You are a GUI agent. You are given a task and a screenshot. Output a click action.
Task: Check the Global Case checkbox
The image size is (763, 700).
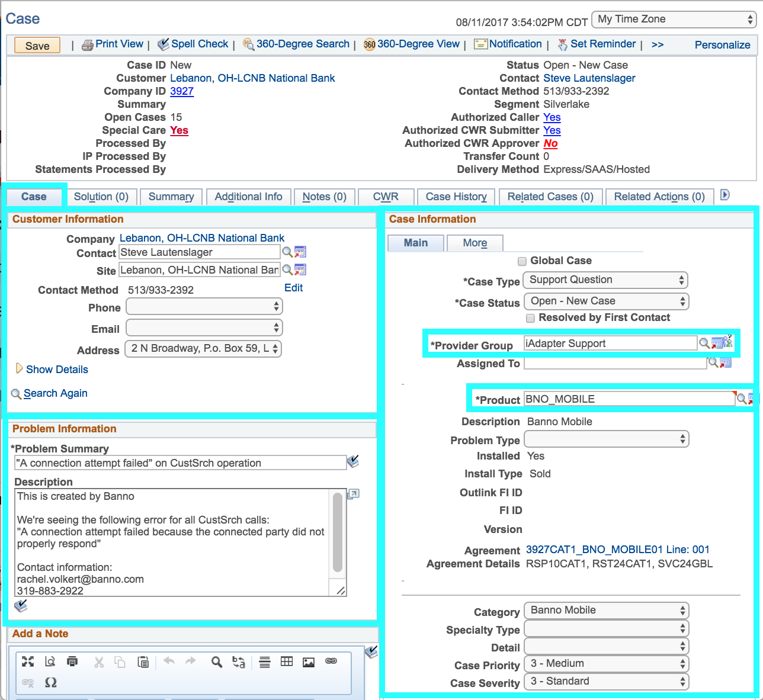tap(522, 261)
